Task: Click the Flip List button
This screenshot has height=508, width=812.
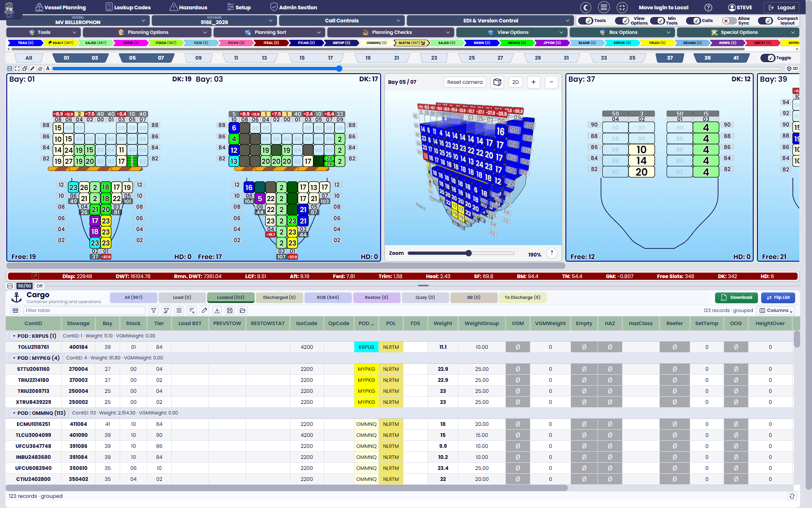Action: pyautogui.click(x=778, y=298)
